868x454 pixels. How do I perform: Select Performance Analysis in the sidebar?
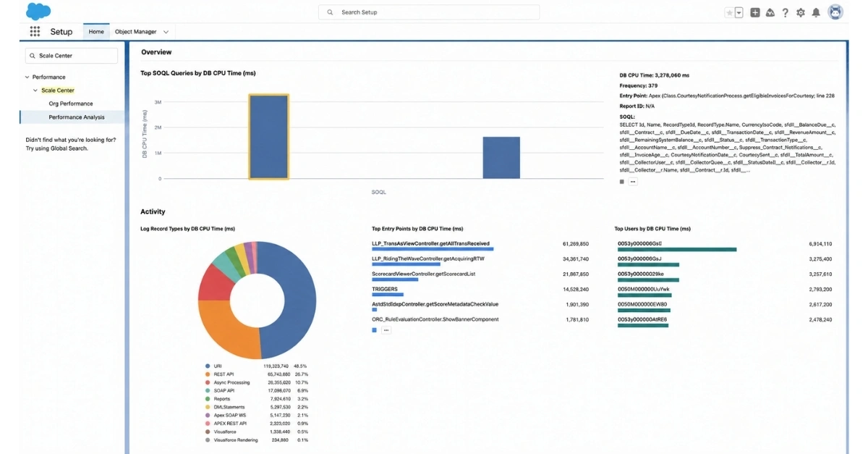[77, 117]
